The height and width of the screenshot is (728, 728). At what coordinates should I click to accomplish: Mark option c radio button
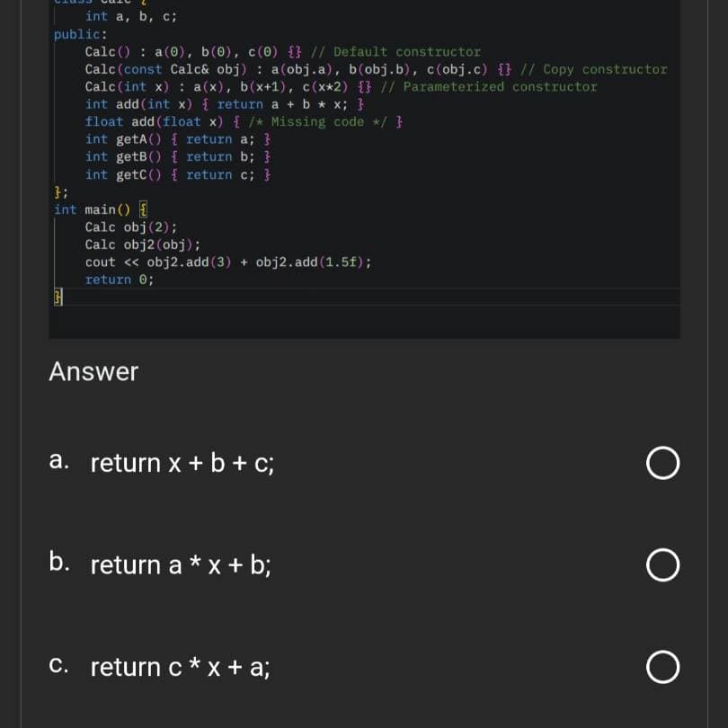click(x=662, y=667)
